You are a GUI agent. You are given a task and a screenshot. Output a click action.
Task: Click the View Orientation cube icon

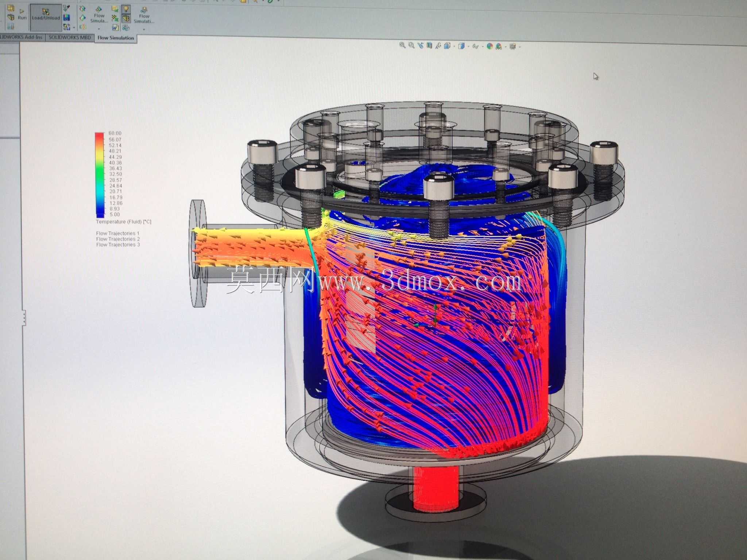point(447,46)
